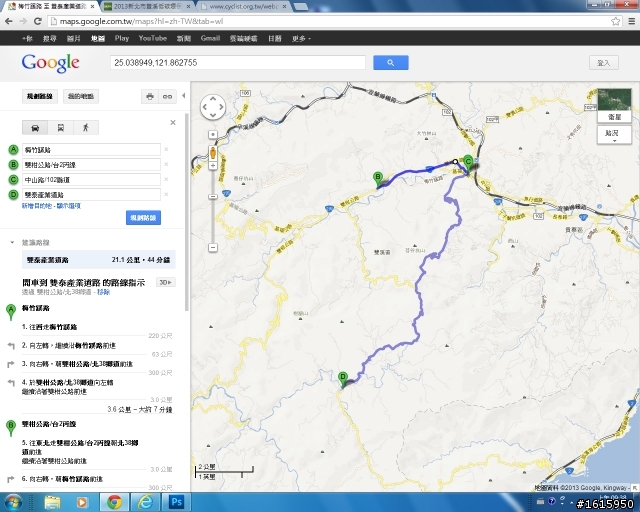
Task: Click marker D on the map
Action: [343, 379]
